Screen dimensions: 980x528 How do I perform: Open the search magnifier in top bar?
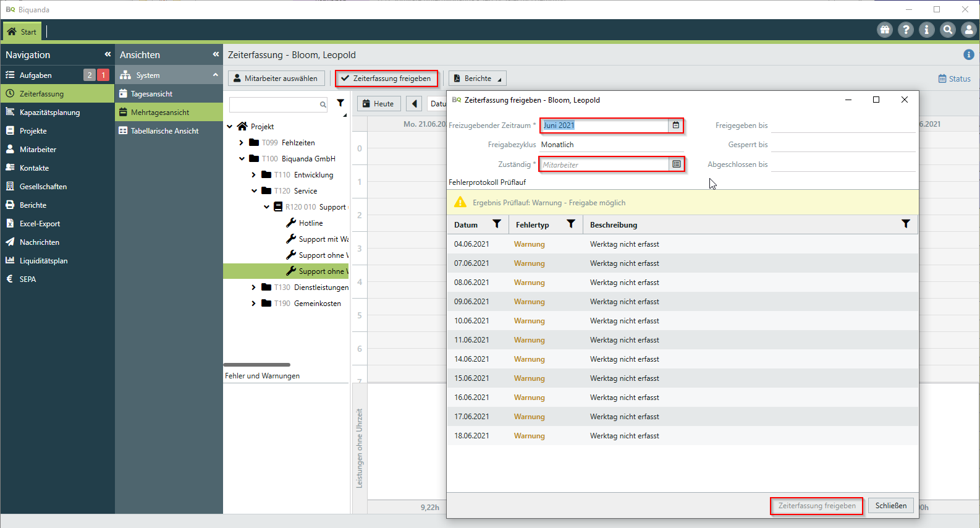(948, 30)
